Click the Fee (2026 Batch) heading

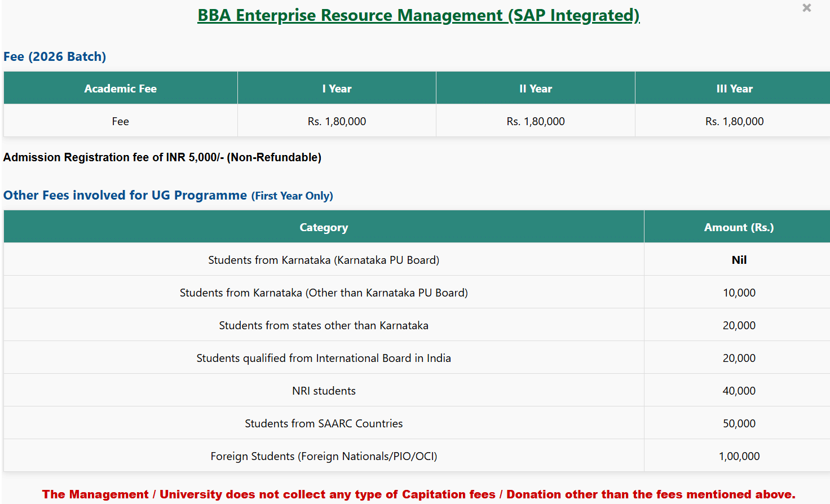(55, 56)
